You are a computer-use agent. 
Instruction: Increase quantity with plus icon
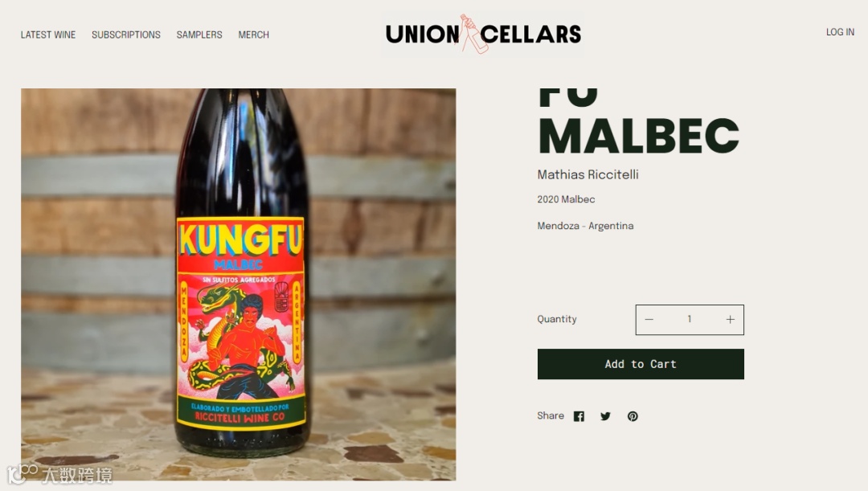[x=730, y=319]
